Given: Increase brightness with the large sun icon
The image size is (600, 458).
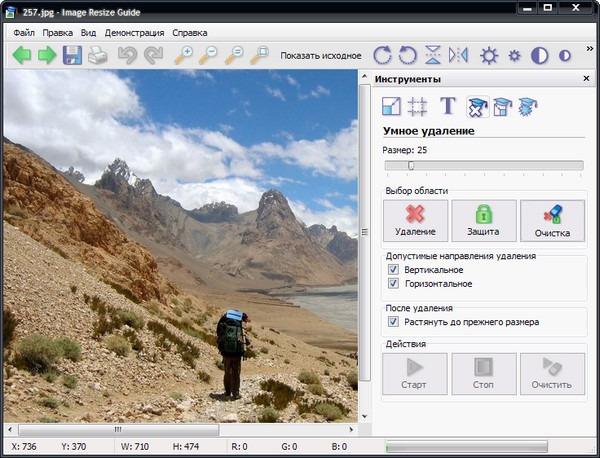Looking at the screenshot, I should coord(489,55).
